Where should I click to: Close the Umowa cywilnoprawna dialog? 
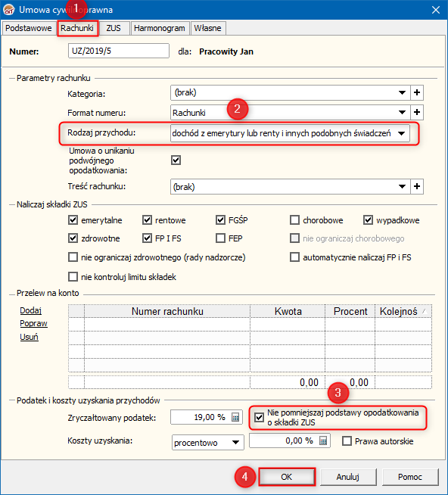click(436, 10)
